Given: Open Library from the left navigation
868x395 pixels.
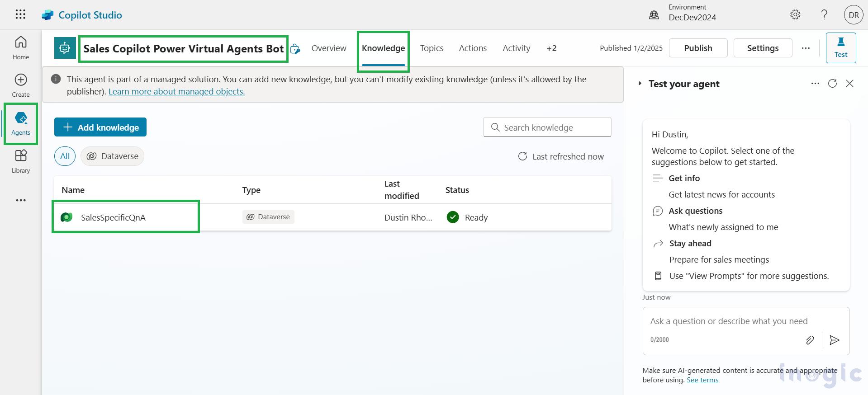Looking at the screenshot, I should 21,161.
